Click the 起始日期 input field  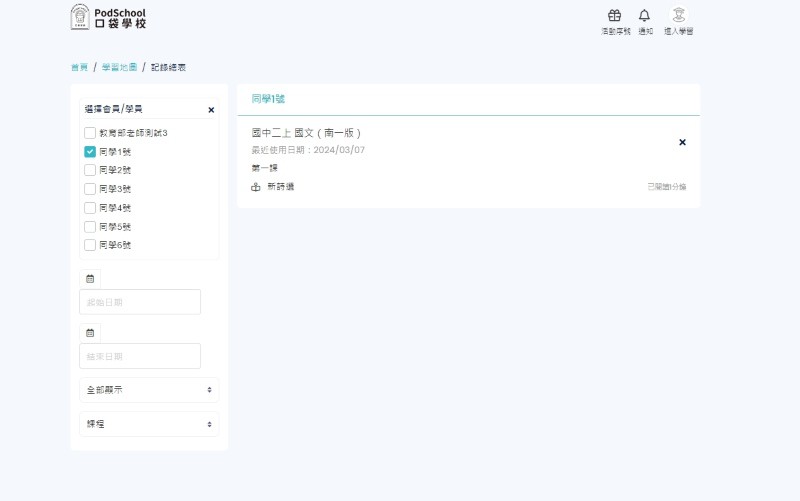tap(140, 302)
